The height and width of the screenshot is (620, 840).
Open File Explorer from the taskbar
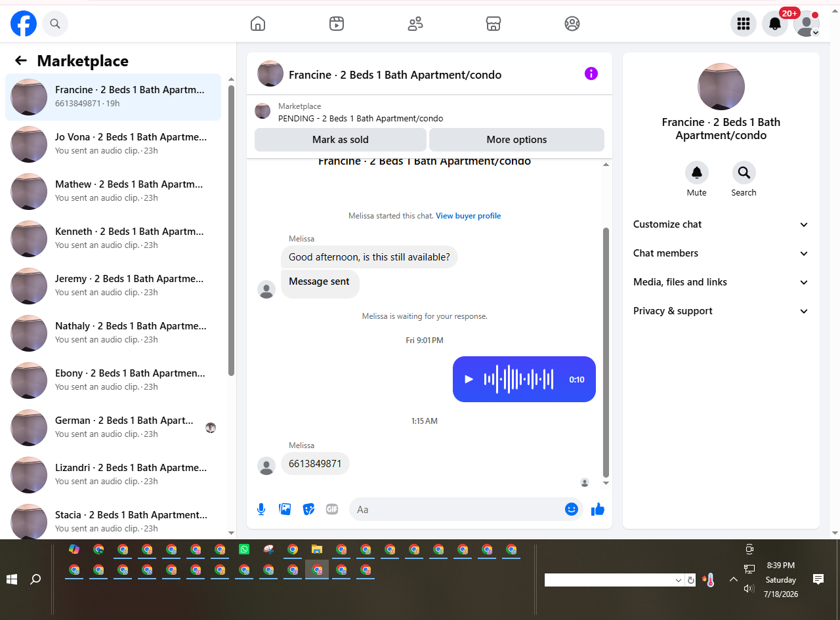click(x=317, y=549)
